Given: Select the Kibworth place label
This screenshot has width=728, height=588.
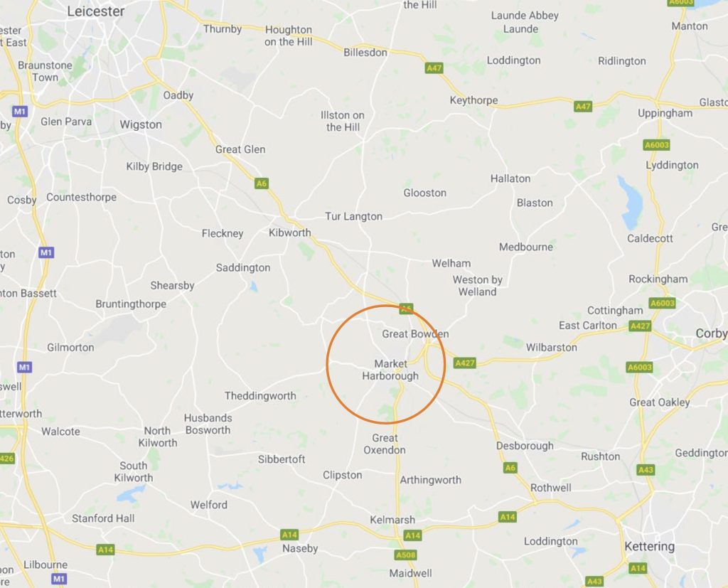Looking at the screenshot, I should pyautogui.click(x=290, y=232).
